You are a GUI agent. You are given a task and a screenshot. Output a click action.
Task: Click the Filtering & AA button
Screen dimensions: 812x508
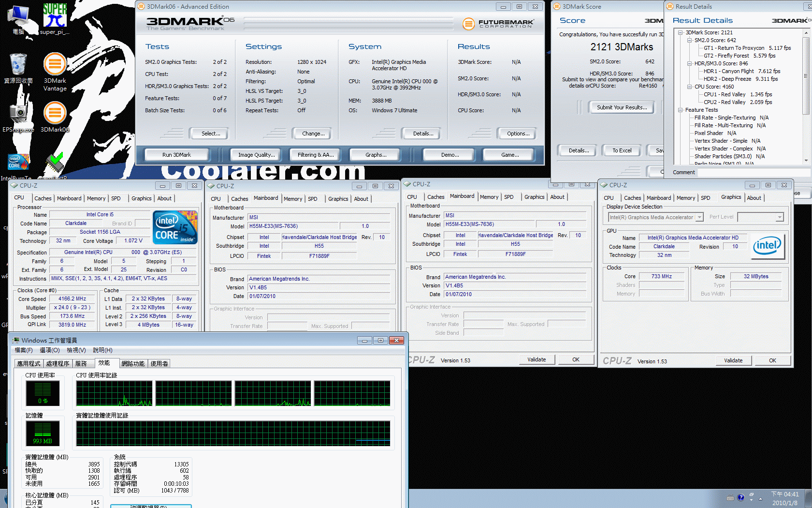(316, 155)
